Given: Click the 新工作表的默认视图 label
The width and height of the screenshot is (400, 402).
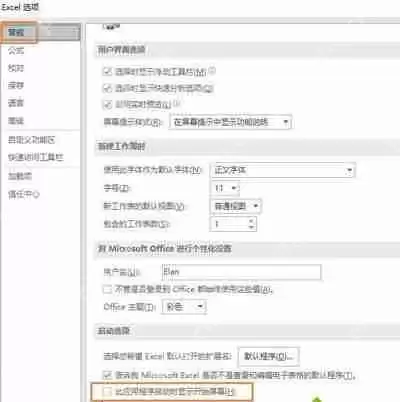Looking at the screenshot, I should click(x=144, y=206).
